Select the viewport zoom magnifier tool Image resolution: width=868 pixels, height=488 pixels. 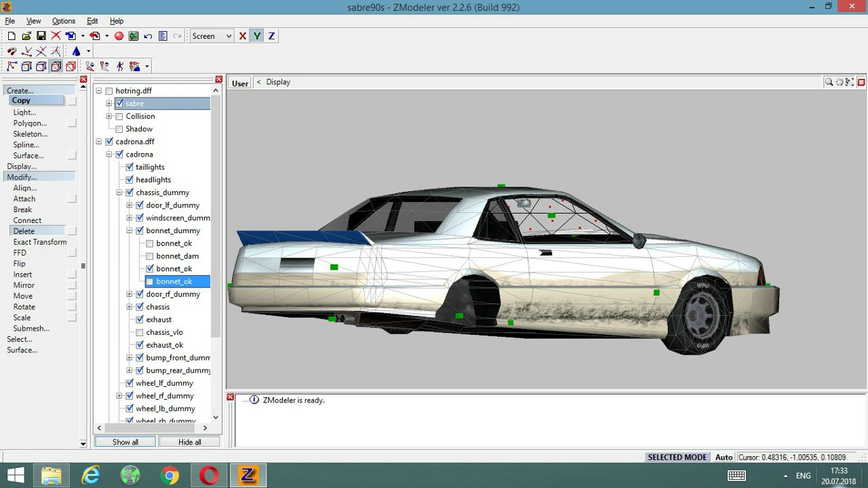pyautogui.click(x=829, y=82)
